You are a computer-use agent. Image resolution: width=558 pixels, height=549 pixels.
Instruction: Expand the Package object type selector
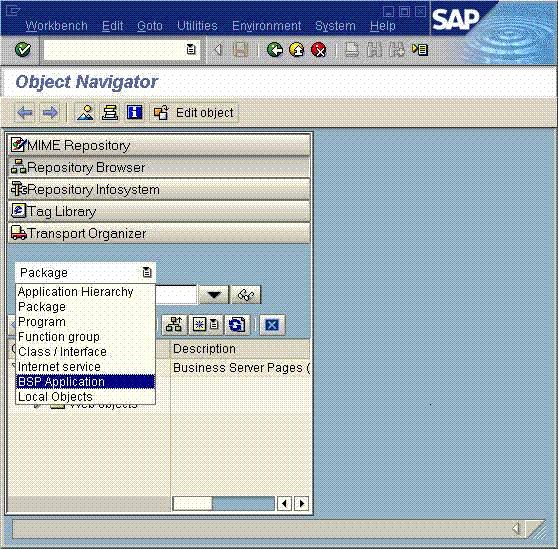coord(147,273)
